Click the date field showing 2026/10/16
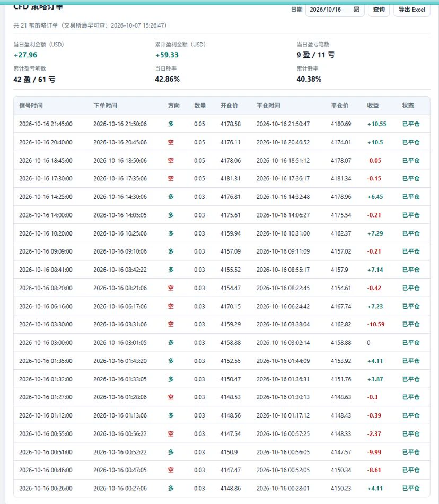The image size is (439, 504). point(335,10)
